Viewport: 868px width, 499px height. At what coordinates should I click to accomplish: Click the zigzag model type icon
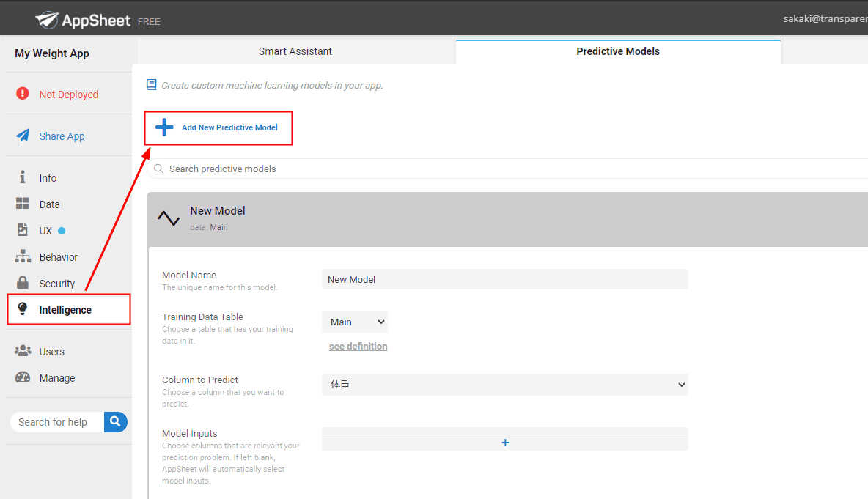coord(169,218)
